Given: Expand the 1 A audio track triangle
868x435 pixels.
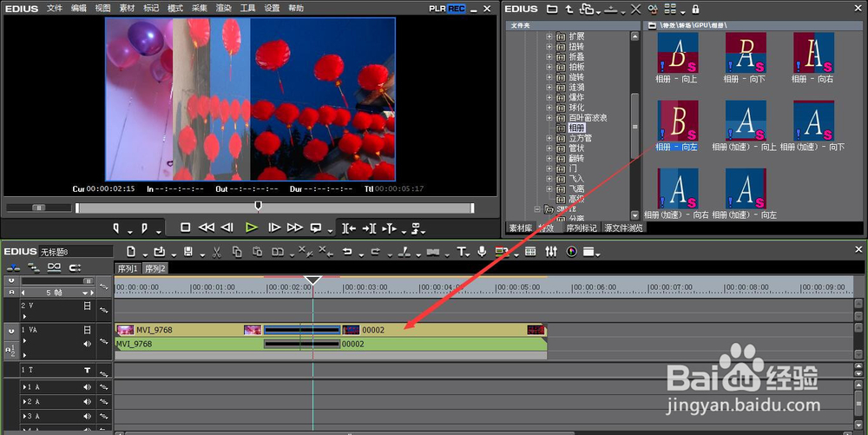Looking at the screenshot, I should (24, 387).
